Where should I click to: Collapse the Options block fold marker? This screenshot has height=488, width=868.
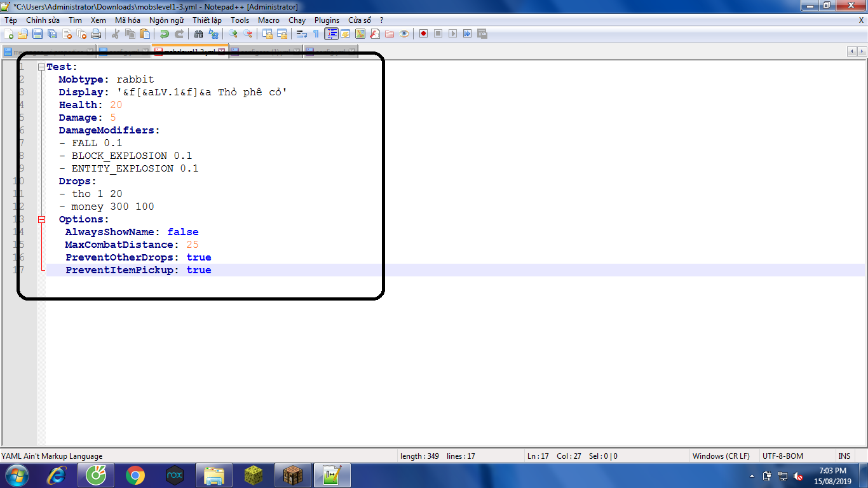coord(40,219)
